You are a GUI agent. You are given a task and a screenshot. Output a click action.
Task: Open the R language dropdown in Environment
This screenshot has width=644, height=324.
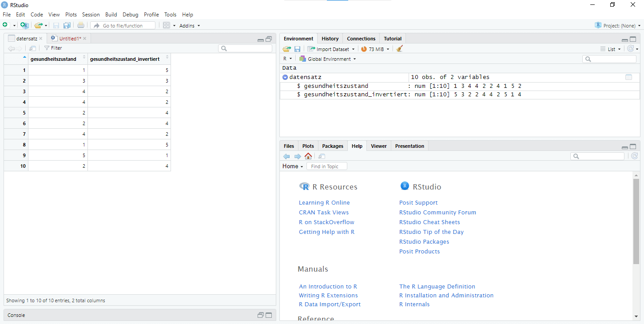click(288, 59)
